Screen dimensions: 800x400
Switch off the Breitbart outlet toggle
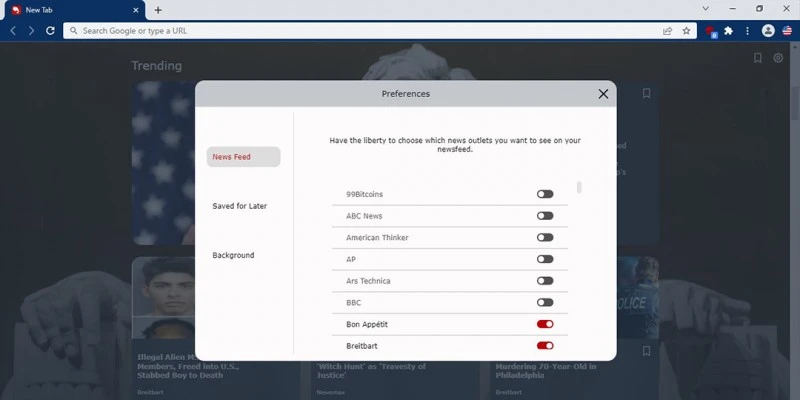[x=545, y=346]
